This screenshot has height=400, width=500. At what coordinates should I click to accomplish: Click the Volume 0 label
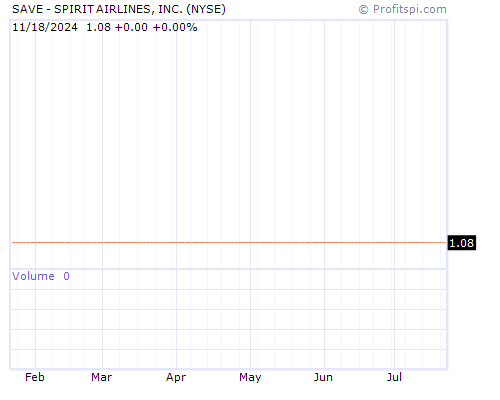[41, 276]
